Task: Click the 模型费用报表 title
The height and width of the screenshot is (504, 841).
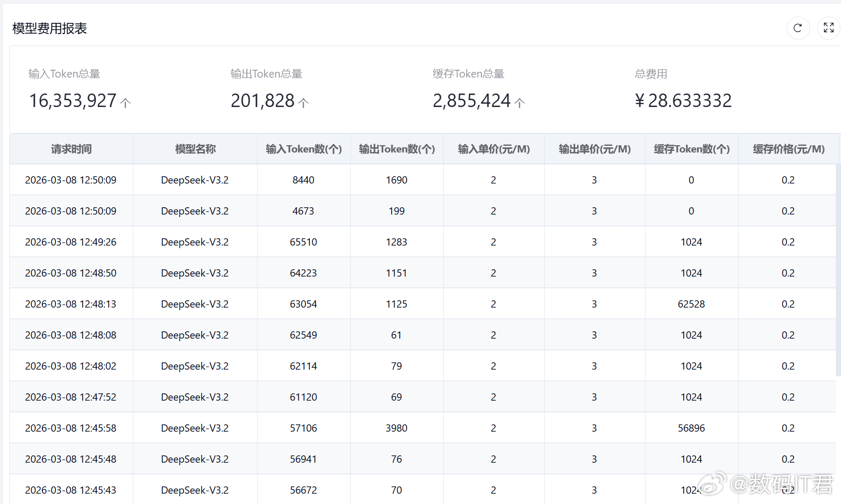Action: [50, 28]
